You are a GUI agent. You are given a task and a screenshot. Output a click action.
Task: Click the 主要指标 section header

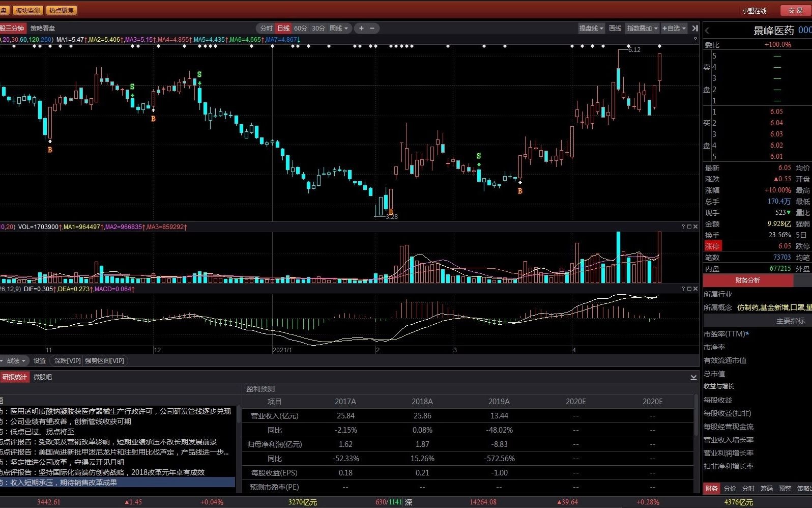point(791,321)
